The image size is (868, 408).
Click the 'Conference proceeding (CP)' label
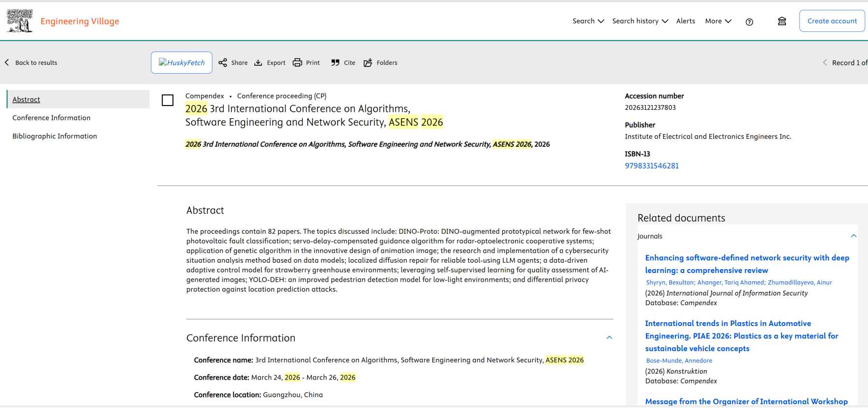[x=282, y=96]
